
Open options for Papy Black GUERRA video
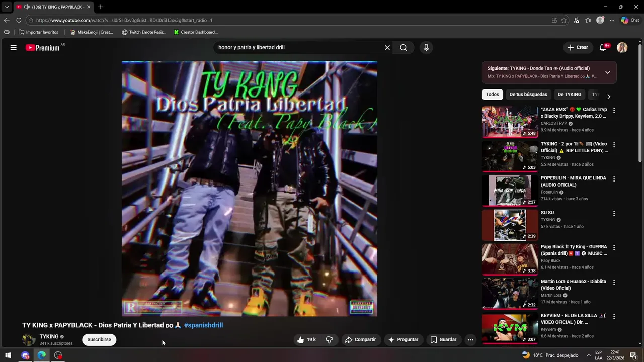614,248
